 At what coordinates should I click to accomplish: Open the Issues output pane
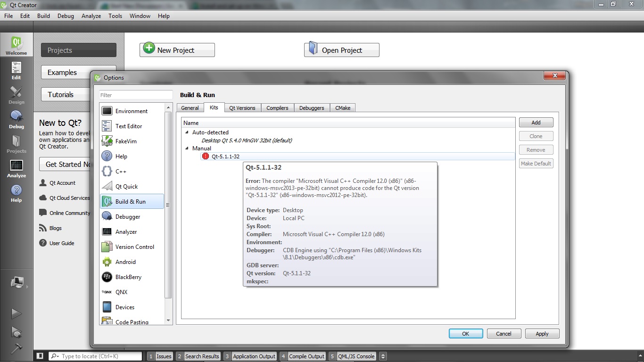tap(160, 356)
